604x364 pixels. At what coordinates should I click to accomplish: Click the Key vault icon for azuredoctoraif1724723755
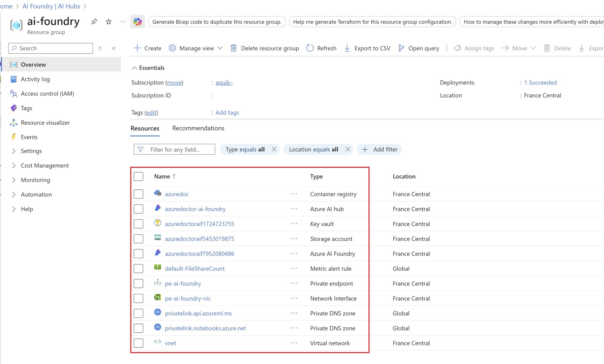[157, 223]
